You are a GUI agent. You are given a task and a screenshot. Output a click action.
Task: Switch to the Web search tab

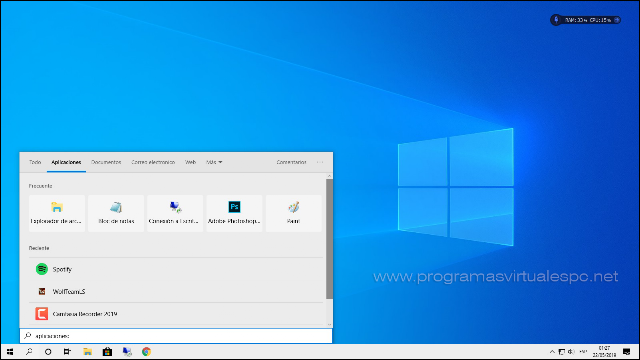[191, 162]
